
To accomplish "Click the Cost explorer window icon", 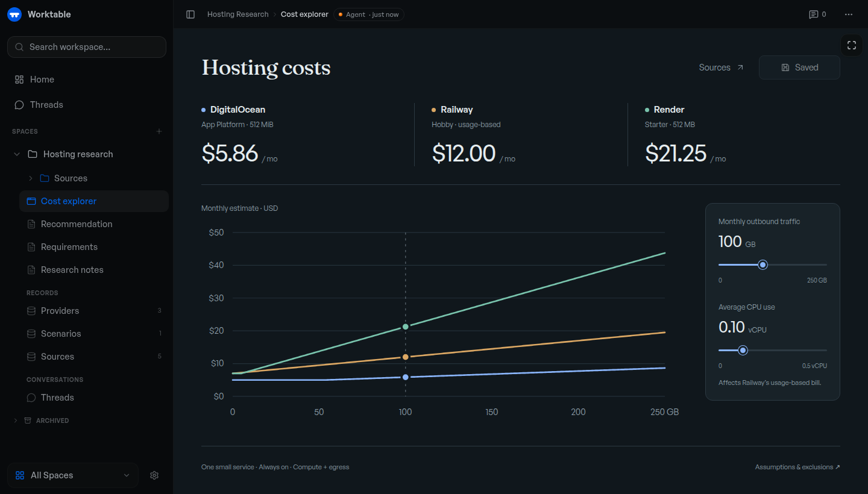I will point(31,201).
